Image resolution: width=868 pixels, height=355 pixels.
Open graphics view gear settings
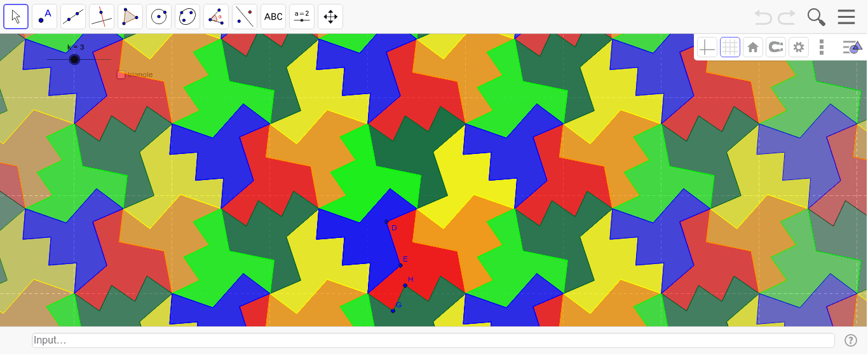pyautogui.click(x=799, y=47)
